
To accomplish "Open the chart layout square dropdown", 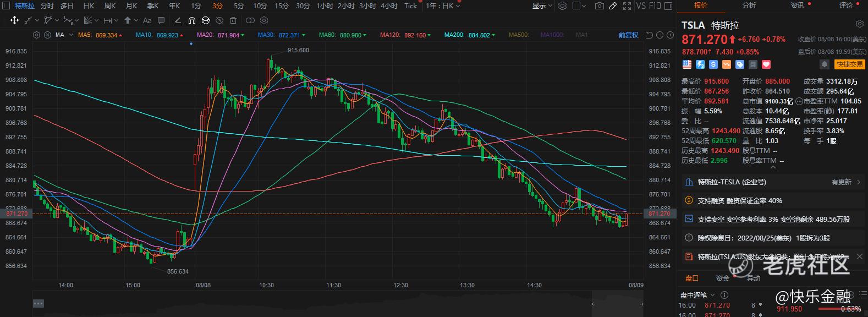I will coord(579,6).
